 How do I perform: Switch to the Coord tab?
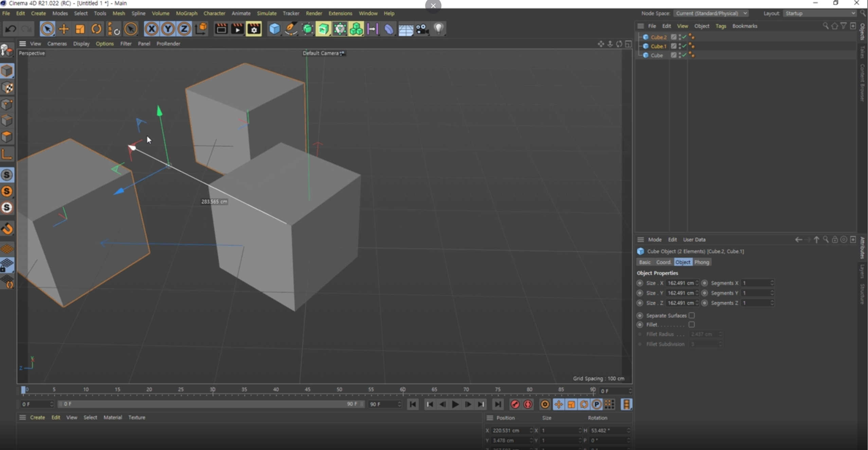663,262
